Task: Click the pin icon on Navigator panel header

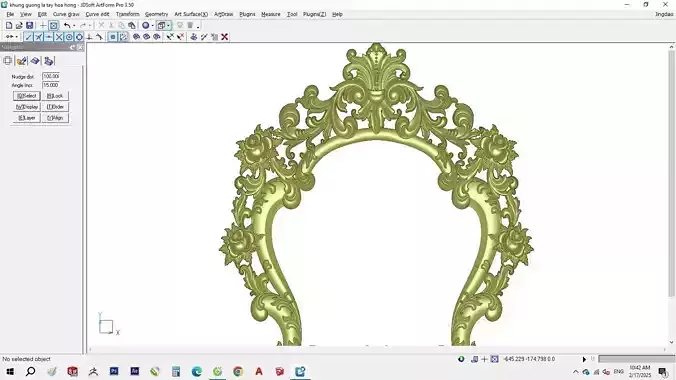Action: coord(73,47)
